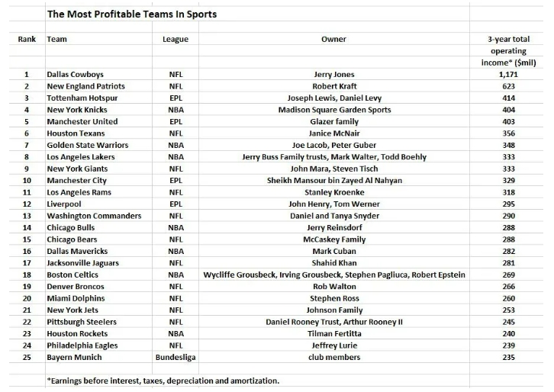554x392 pixels.
Task: Select the Team column header cell
Action: tap(56, 39)
